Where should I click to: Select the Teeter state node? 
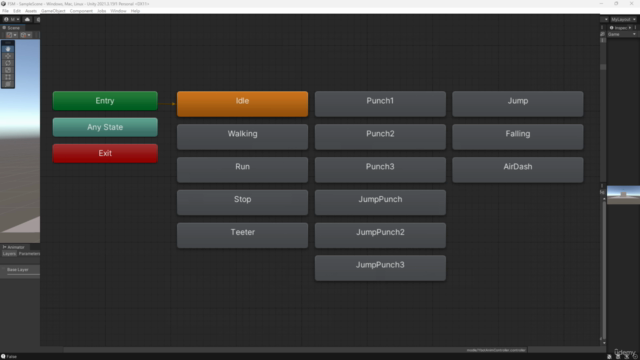[242, 235]
